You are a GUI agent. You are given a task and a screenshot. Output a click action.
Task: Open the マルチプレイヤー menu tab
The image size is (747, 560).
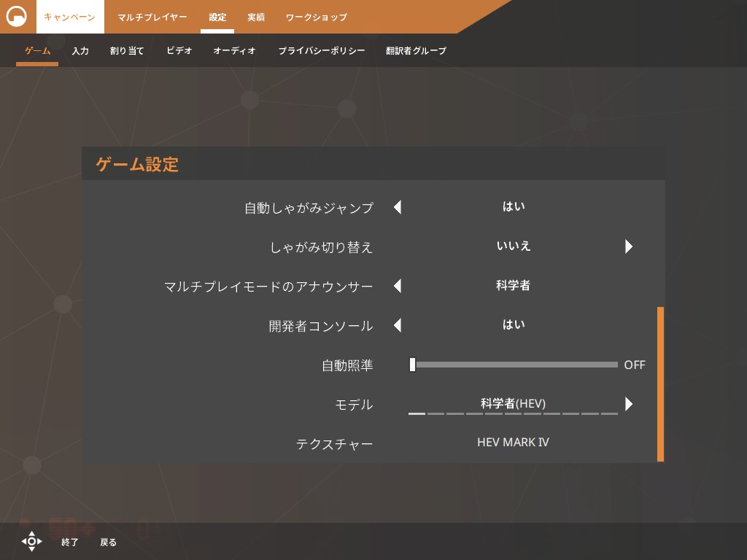[x=152, y=17]
